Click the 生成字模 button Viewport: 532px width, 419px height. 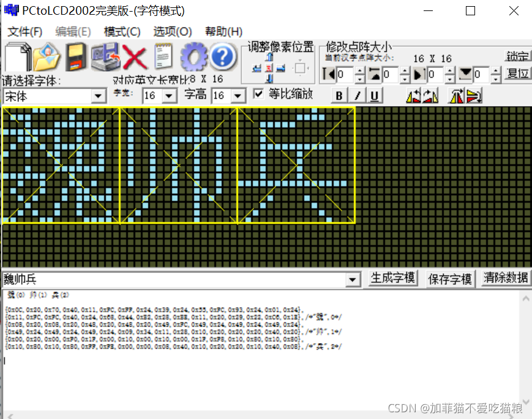tap(392, 278)
